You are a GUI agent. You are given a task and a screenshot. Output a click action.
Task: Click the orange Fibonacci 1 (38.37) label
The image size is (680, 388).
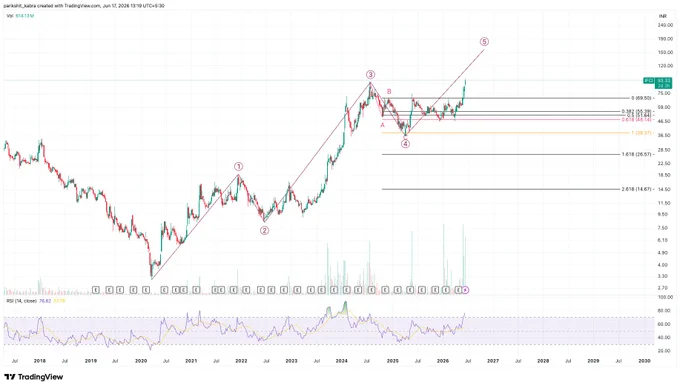[x=641, y=133]
